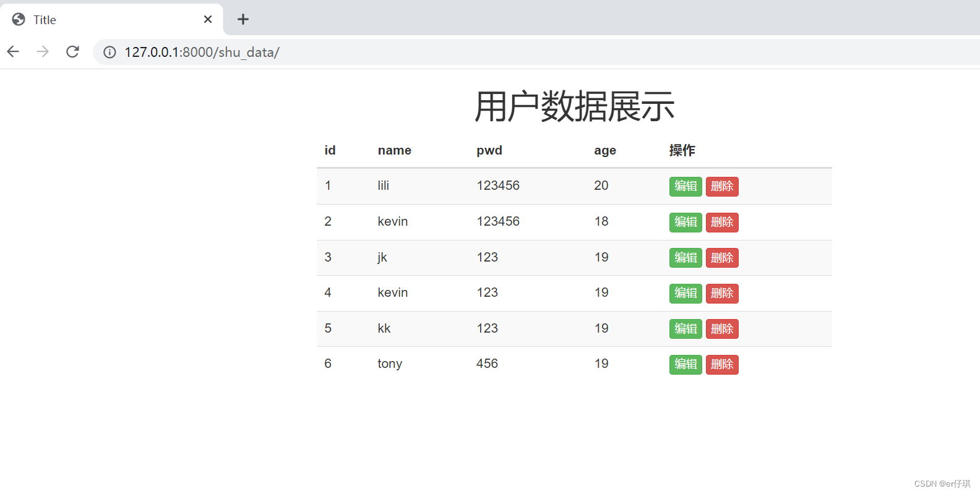The width and height of the screenshot is (980, 494).
Task: Delete the lili row with 删除
Action: click(x=722, y=186)
